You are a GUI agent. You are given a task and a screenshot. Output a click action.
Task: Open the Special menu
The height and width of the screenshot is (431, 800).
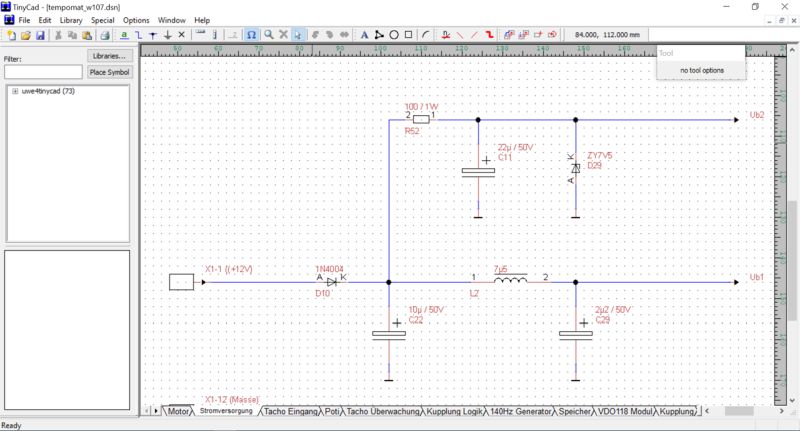click(103, 20)
